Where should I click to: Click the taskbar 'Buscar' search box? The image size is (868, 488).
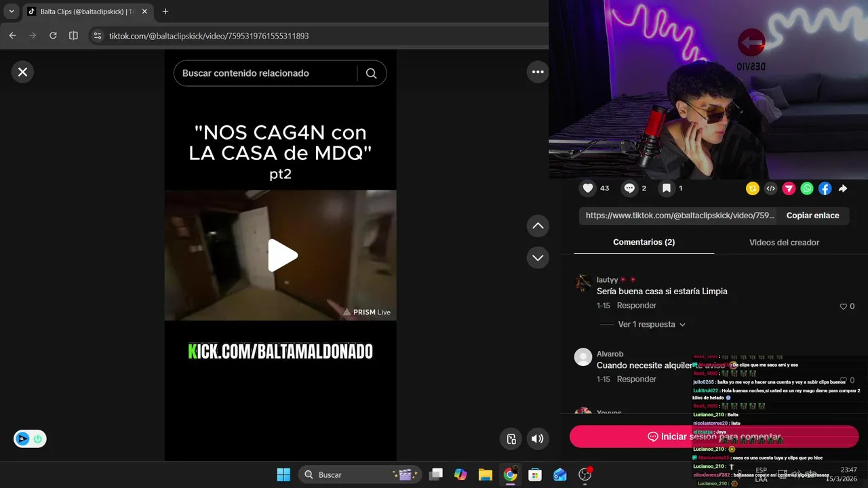[x=359, y=474]
